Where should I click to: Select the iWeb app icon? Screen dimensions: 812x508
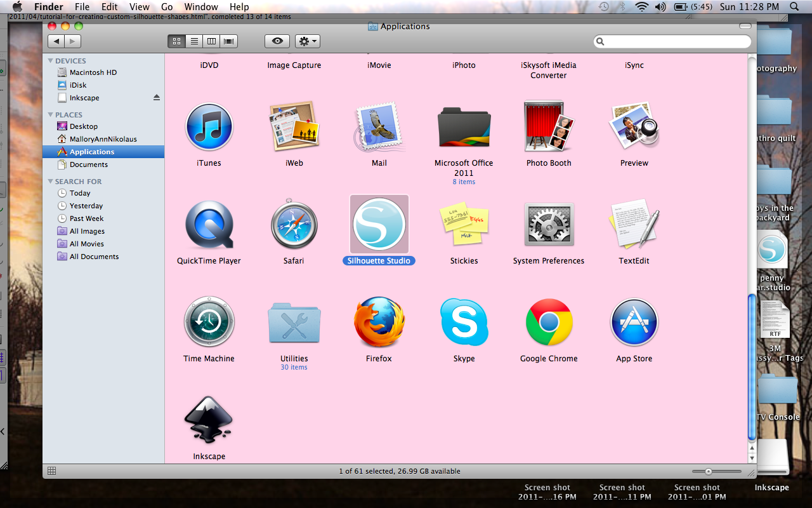point(294,127)
